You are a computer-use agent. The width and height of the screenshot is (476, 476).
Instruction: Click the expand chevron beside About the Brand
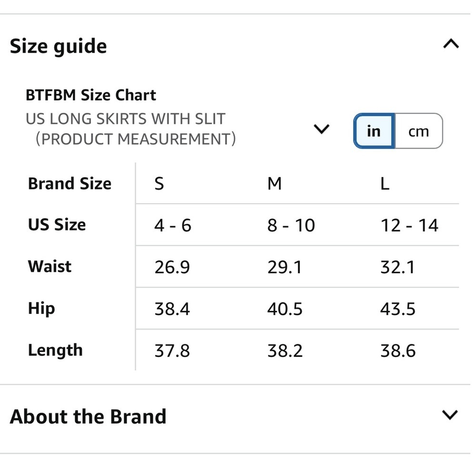click(x=449, y=415)
